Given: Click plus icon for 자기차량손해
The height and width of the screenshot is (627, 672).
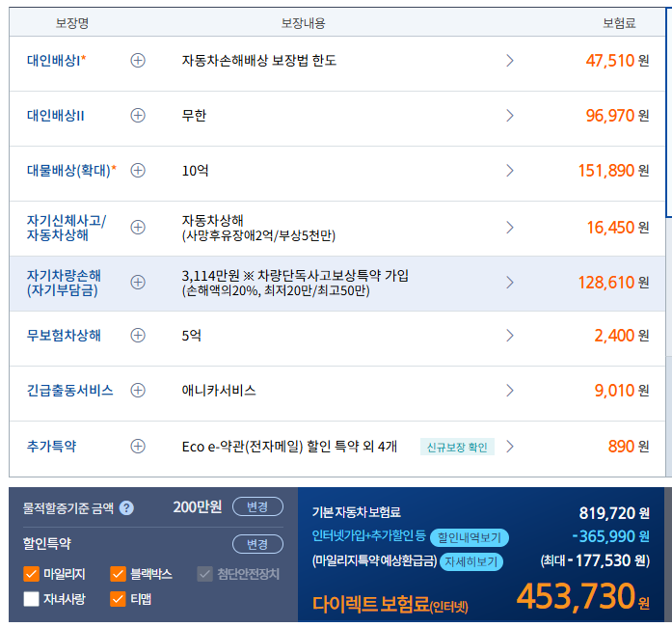Looking at the screenshot, I should [x=138, y=283].
